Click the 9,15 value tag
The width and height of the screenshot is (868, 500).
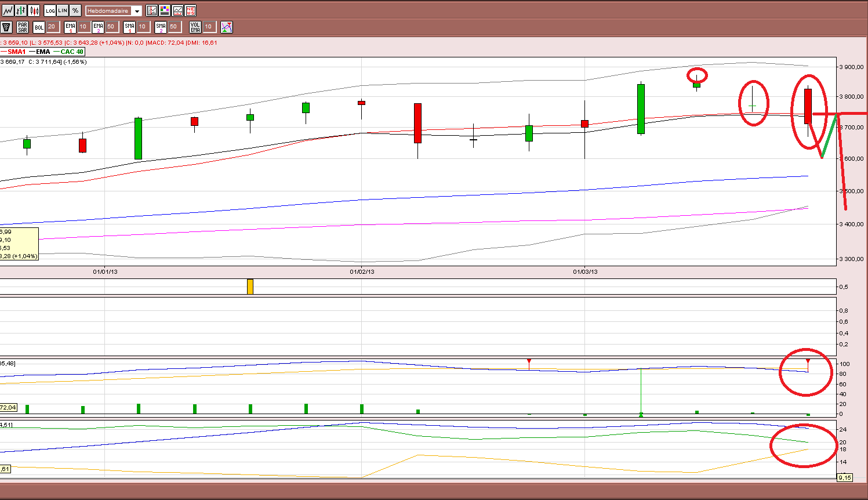[845, 478]
